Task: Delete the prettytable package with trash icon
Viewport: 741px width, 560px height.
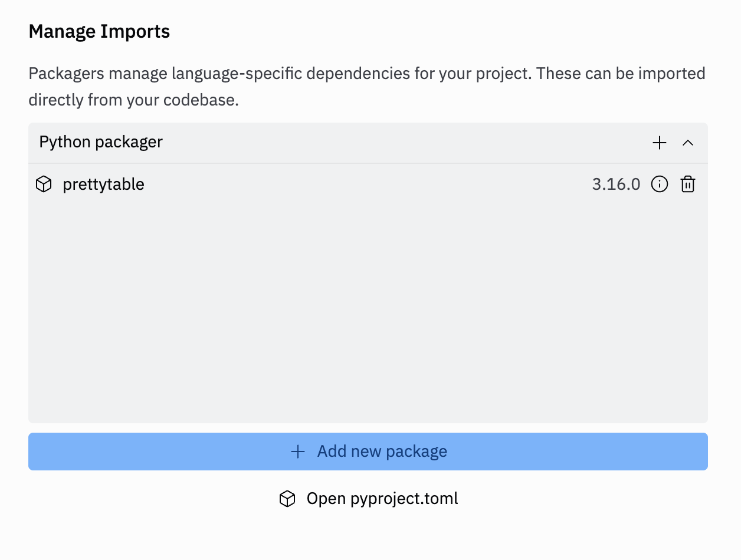Action: pos(688,185)
